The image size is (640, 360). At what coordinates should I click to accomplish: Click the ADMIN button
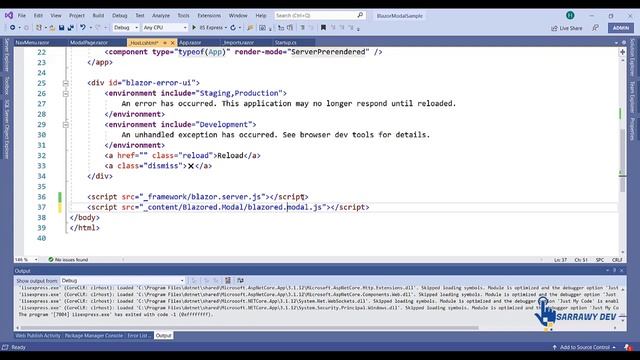pos(621,28)
